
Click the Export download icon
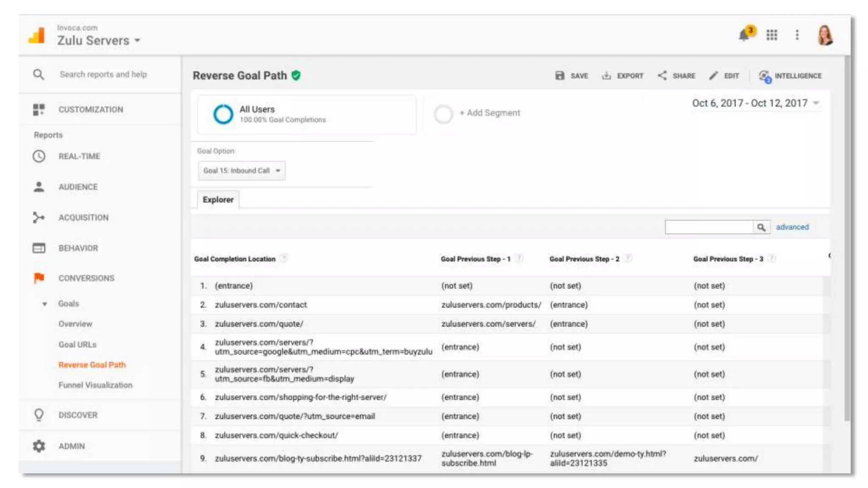point(606,75)
